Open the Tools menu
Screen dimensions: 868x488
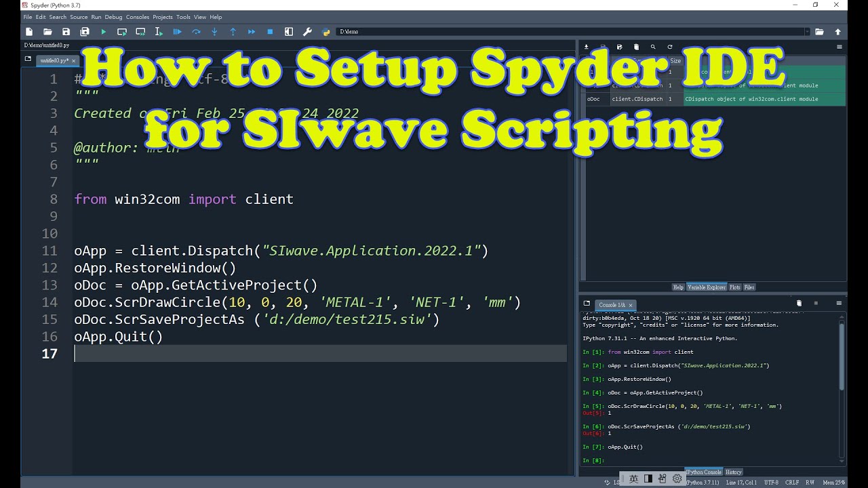coord(183,17)
